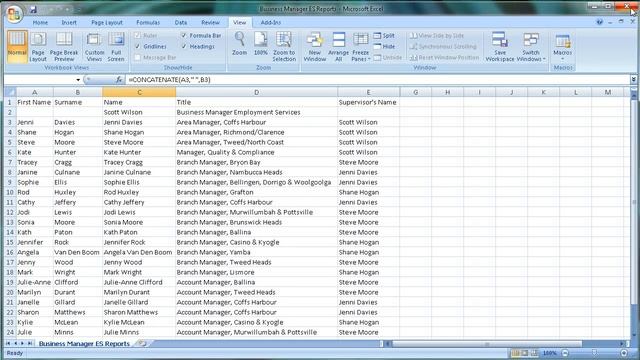
Task: Adjust the status bar zoom slider
Action: click(595, 353)
